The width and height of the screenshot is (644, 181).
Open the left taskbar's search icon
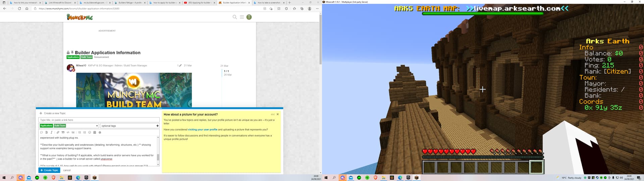pyautogui.click(x=12, y=178)
